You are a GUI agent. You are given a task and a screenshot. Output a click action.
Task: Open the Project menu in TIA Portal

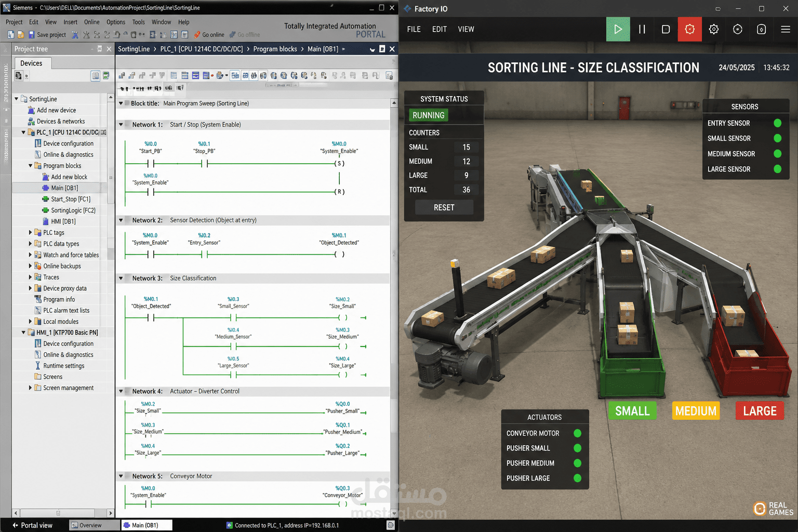point(14,22)
